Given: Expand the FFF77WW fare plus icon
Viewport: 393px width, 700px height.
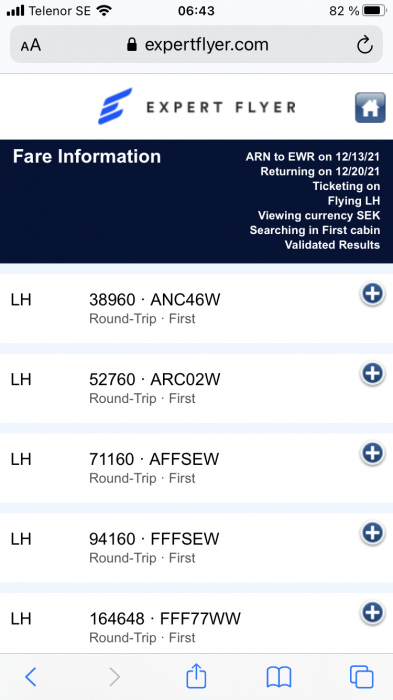Looking at the screenshot, I should click(x=373, y=613).
